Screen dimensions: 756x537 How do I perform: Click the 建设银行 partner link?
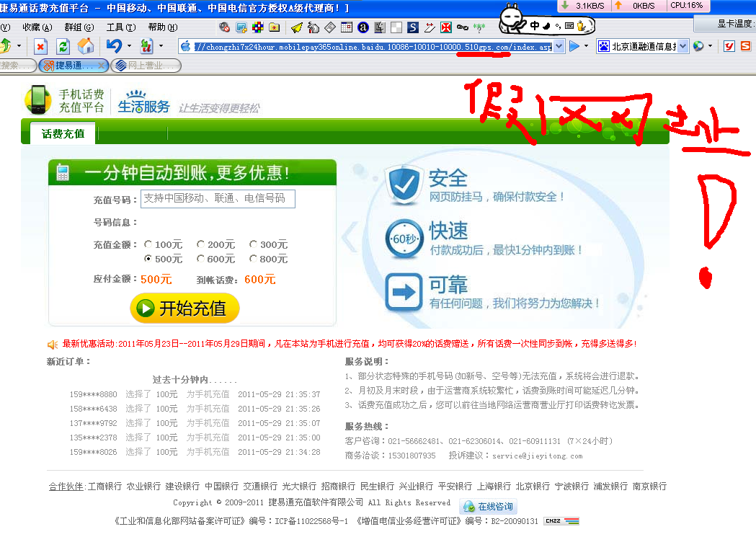click(182, 486)
